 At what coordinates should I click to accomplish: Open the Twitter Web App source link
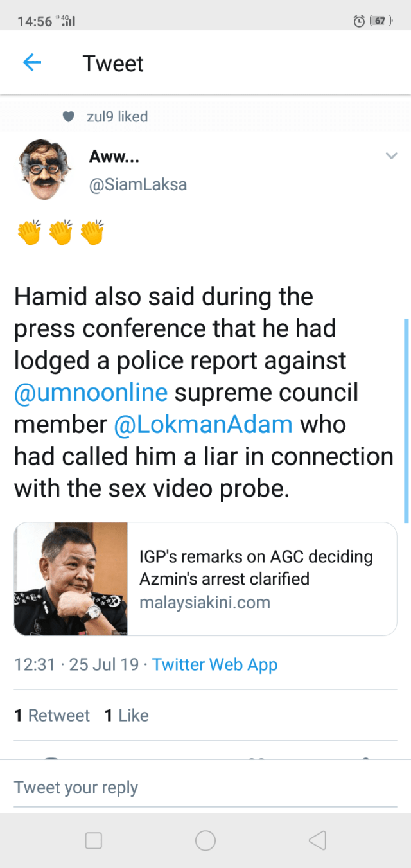[215, 664]
